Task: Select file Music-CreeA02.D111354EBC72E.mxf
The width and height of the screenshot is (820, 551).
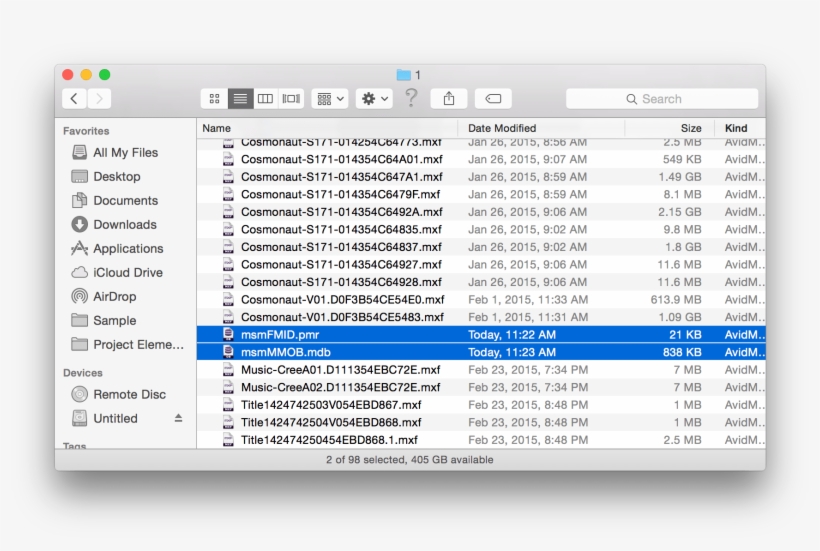Action: coord(481,387)
